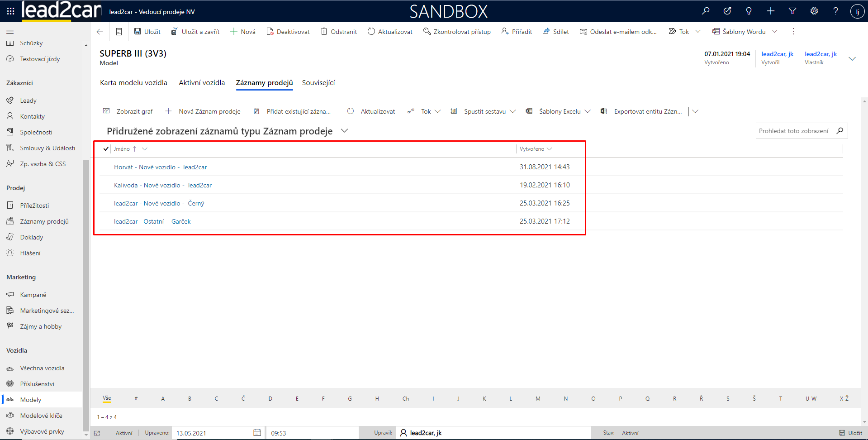Open the view selector dropdown chevron
The width and height of the screenshot is (868, 440).
click(x=344, y=131)
